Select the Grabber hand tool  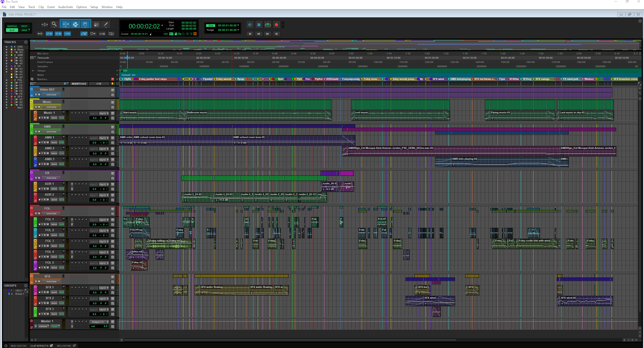point(85,24)
